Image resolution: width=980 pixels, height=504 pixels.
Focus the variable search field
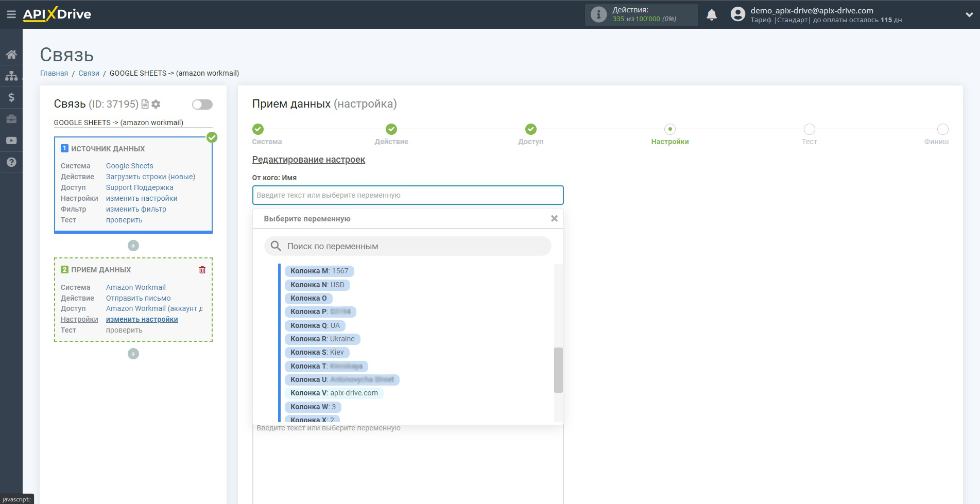tap(408, 246)
